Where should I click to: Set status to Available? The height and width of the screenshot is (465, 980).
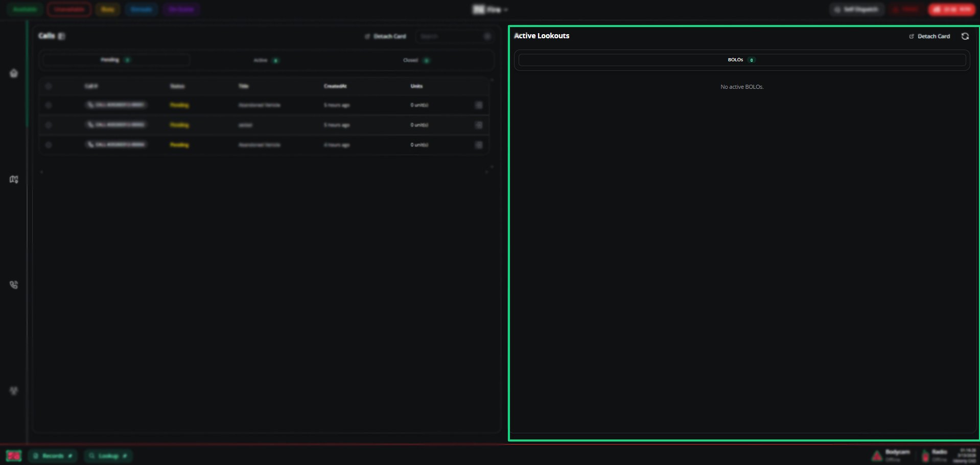(25, 9)
